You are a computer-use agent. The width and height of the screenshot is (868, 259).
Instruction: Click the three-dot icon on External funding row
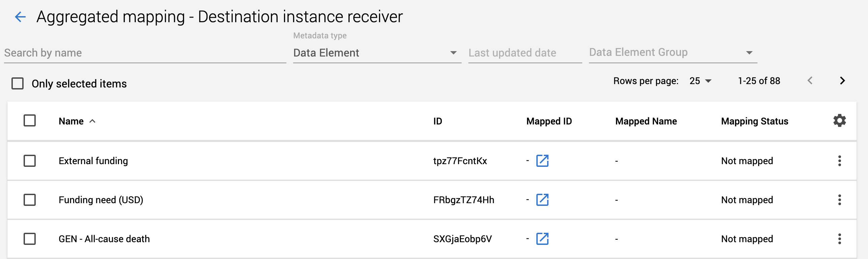[x=840, y=161]
